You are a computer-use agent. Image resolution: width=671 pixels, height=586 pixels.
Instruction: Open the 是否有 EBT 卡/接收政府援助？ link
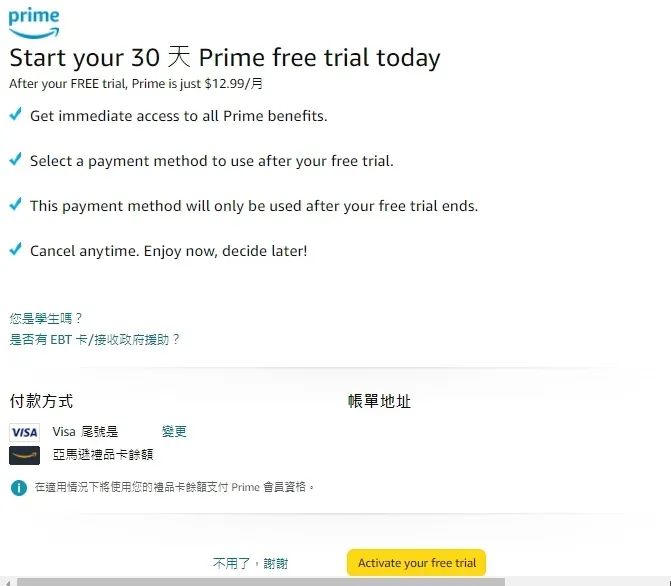pyautogui.click(x=95, y=340)
